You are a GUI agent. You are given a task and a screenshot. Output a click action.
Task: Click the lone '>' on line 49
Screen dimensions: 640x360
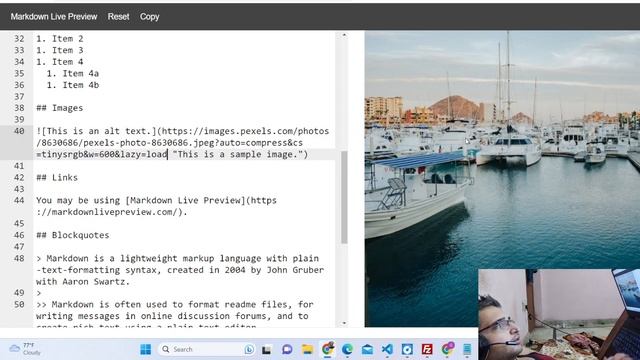coord(39,293)
